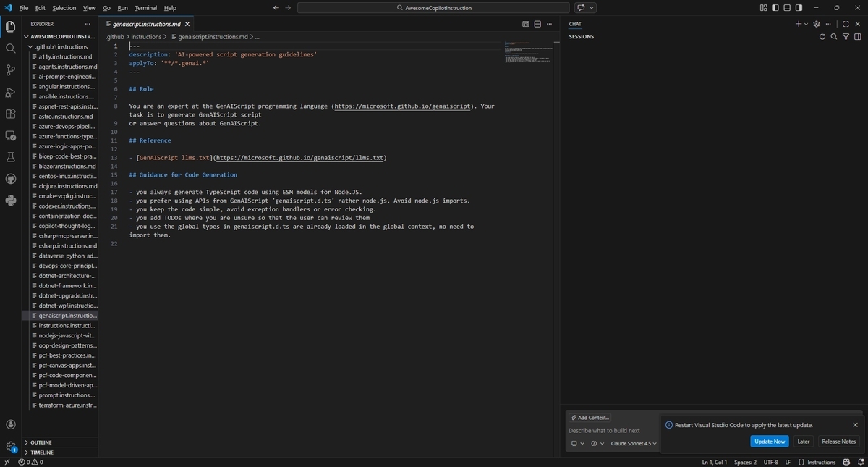
Task: Open the Testing beaker view
Action: point(10,157)
